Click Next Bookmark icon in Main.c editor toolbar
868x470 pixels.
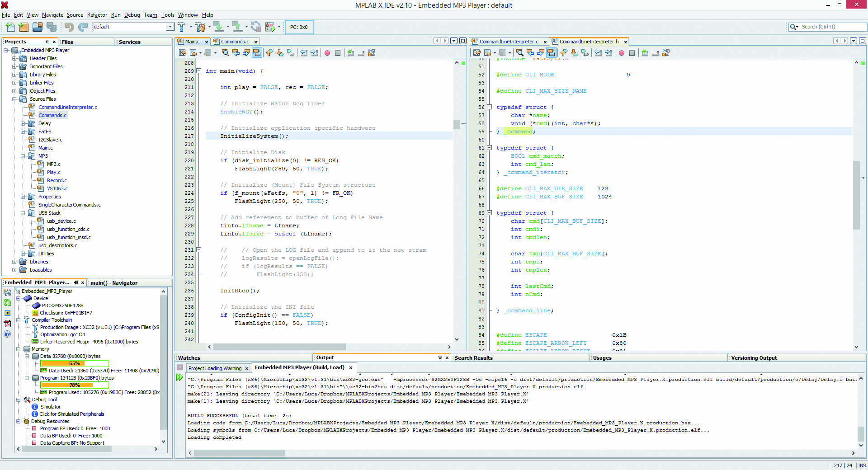click(280, 53)
